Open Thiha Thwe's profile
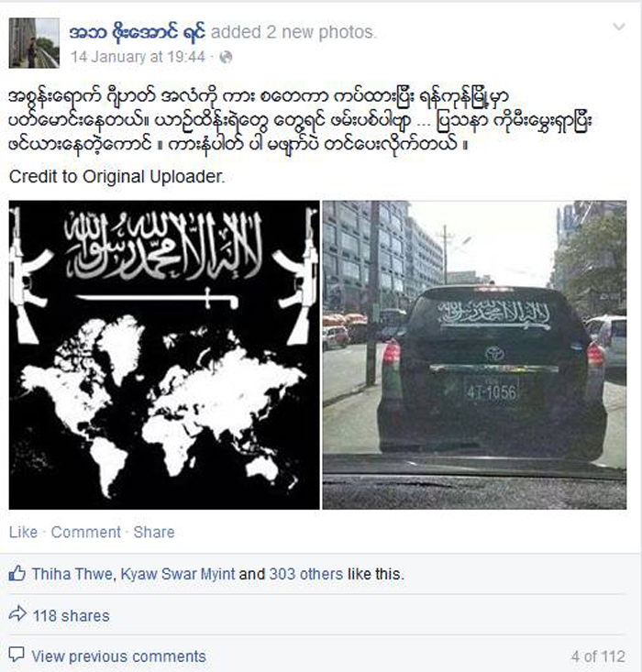 [72, 574]
